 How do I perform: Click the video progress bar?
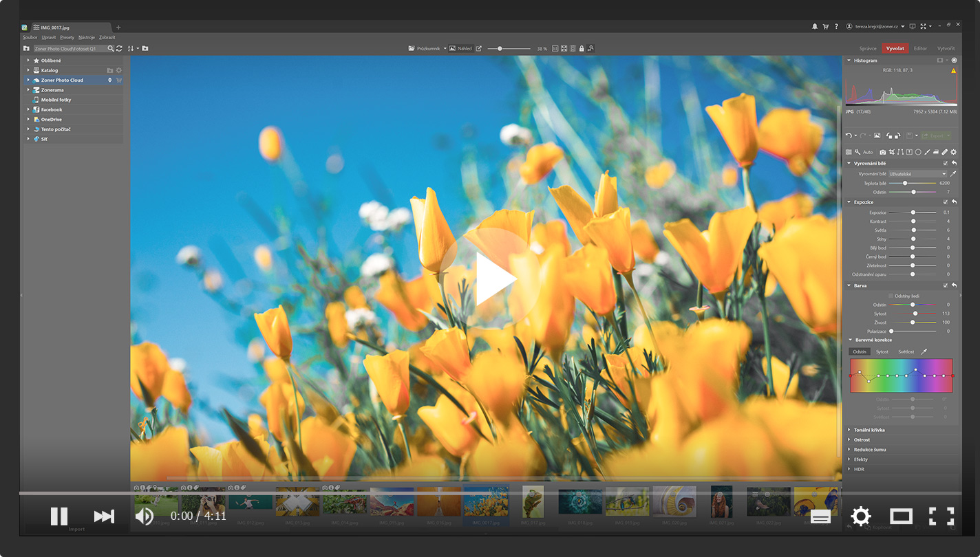point(490,493)
